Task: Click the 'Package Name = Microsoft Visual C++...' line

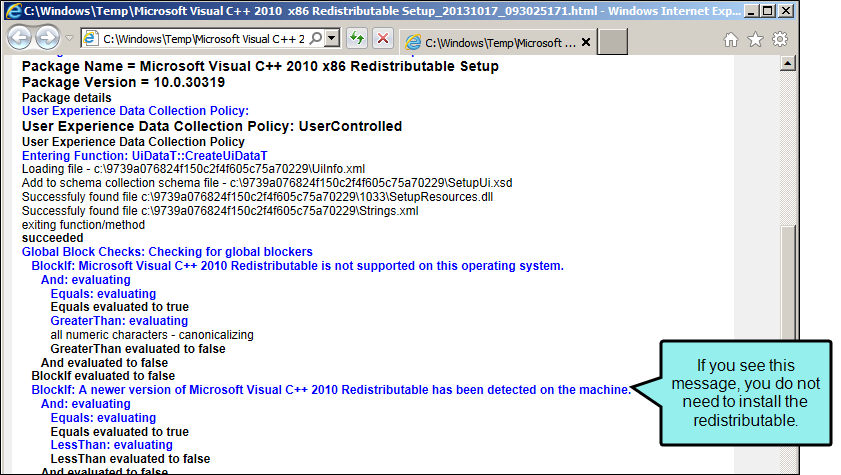Action: [260, 66]
